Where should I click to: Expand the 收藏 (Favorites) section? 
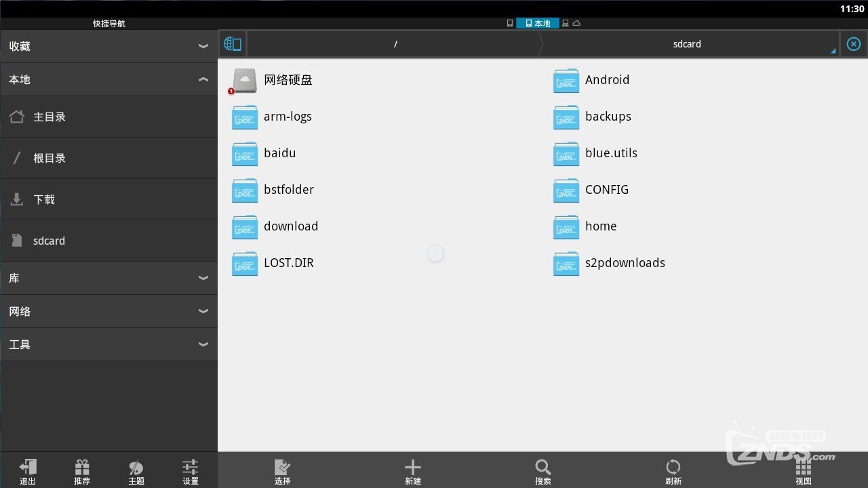(203, 45)
